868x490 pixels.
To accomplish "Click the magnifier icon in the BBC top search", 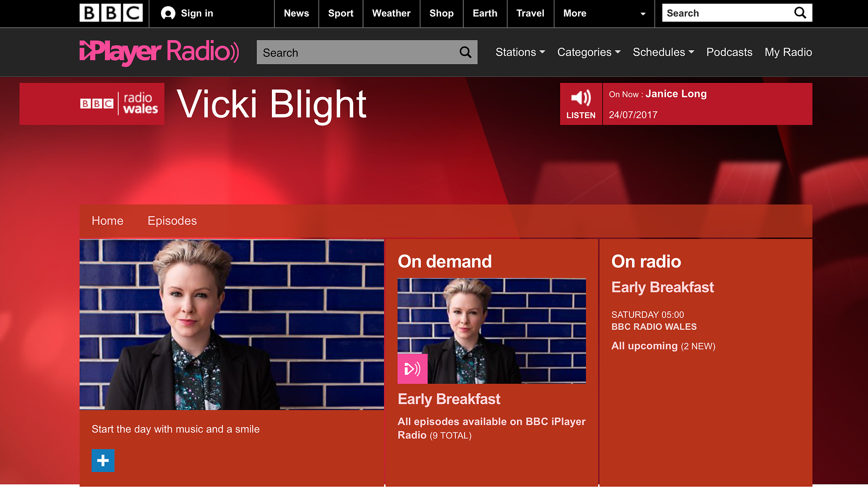I will pos(800,13).
